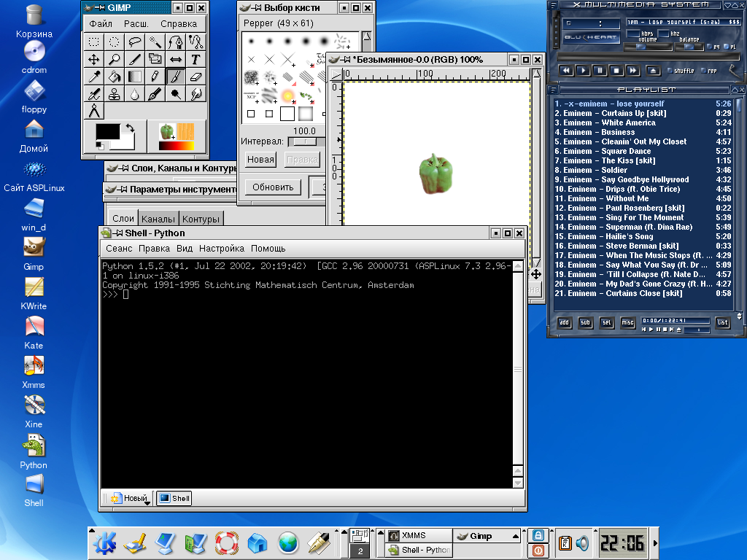This screenshot has height=560, width=747.
Task: Select the Rectangle Select tool in GIMP
Action: (x=94, y=42)
